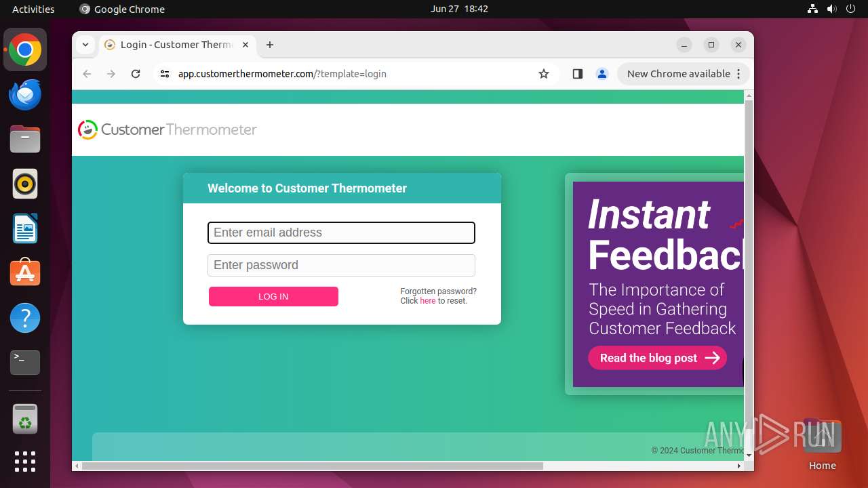Click the browser back arrow
Image resolution: width=868 pixels, height=488 pixels.
tap(87, 74)
